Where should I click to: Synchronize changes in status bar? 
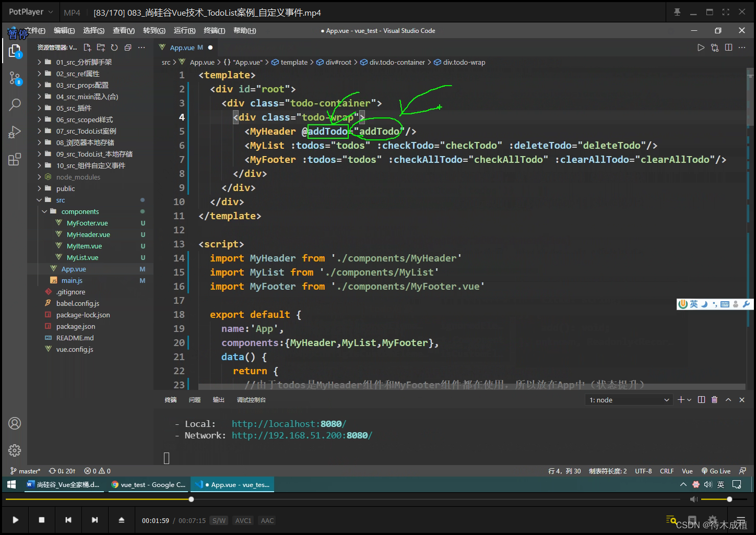[62, 471]
